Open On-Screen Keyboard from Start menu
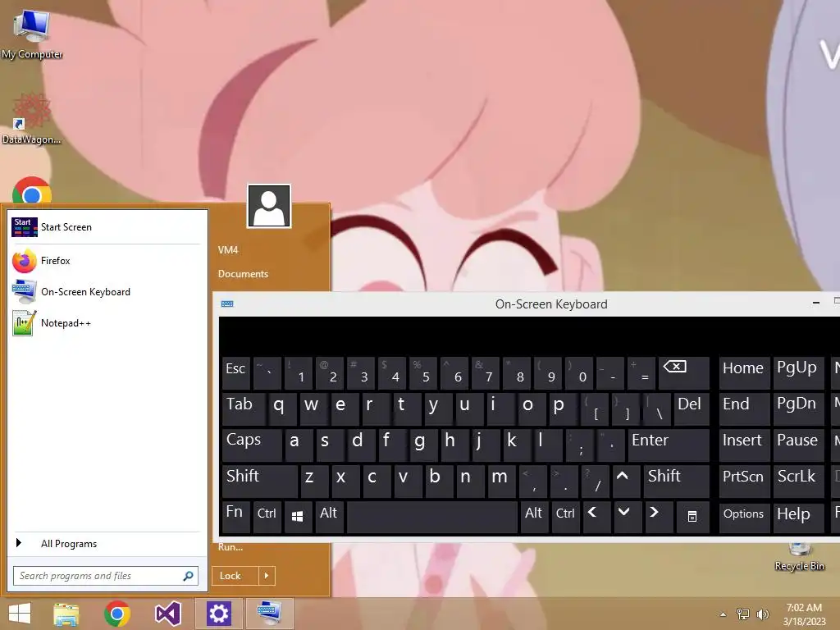 pos(107,292)
